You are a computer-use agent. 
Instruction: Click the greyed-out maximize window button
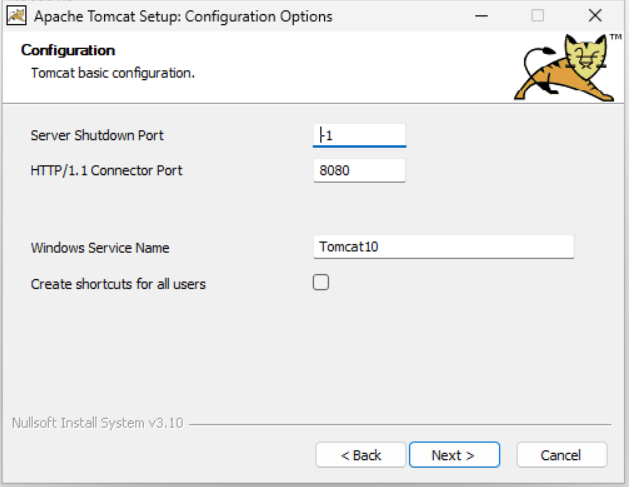(538, 16)
